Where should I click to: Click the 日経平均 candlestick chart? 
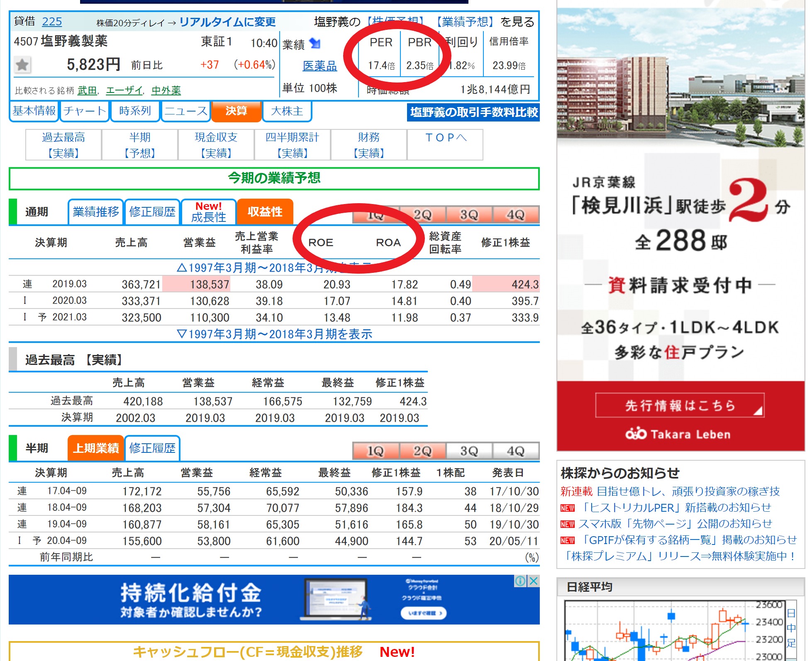[x=674, y=631]
